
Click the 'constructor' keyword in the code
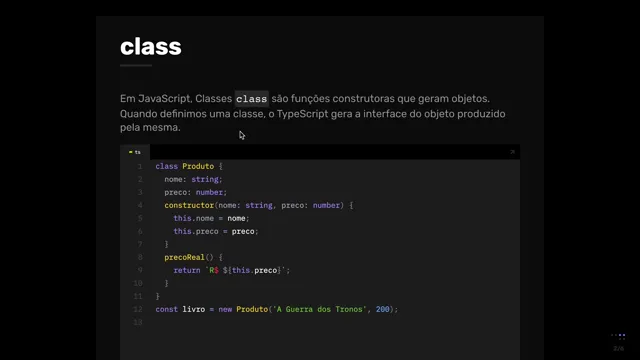tap(189, 205)
